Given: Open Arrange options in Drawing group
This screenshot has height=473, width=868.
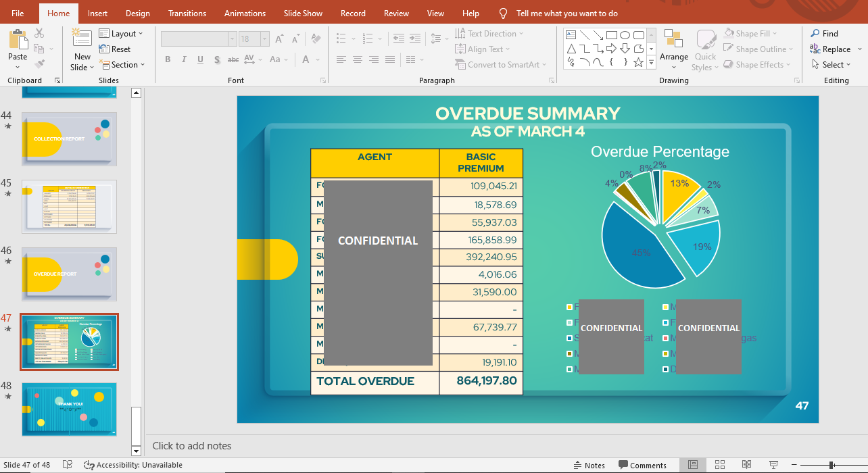Looking at the screenshot, I should pyautogui.click(x=673, y=46).
